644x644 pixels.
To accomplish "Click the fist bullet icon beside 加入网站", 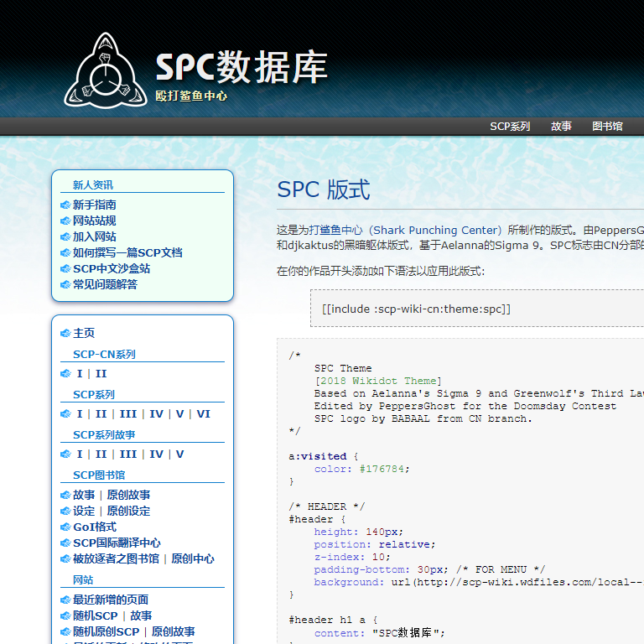I will coord(65,237).
